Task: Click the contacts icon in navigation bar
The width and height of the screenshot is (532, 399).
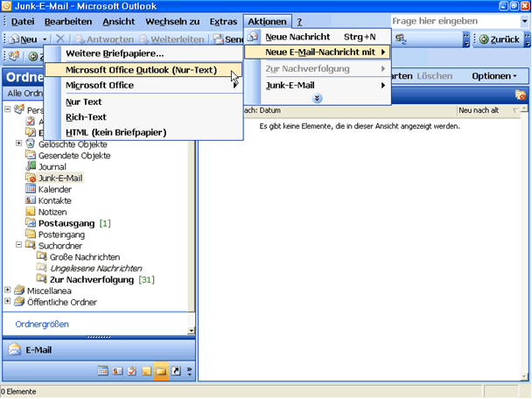Action: click(x=117, y=371)
